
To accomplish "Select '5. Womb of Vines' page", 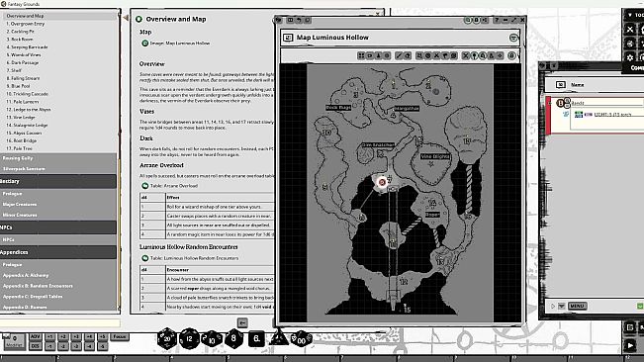I will [24, 54].
